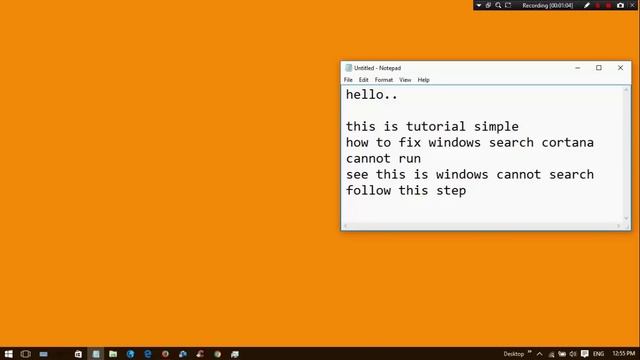Click the Notepad horizontal scrollbar
Image resolution: width=640 pixels, height=360 pixels.
pos(482,226)
